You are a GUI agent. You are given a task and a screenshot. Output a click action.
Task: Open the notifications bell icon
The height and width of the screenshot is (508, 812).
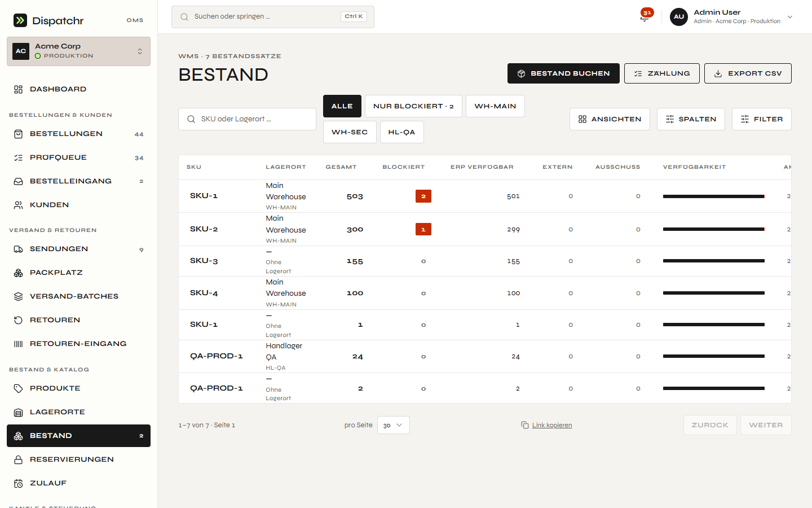pos(645,17)
